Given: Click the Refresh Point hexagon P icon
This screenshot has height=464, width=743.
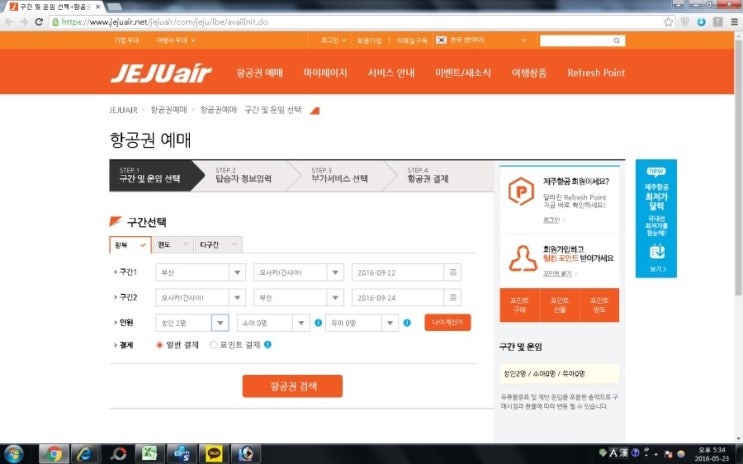Looking at the screenshot, I should pyautogui.click(x=521, y=191).
